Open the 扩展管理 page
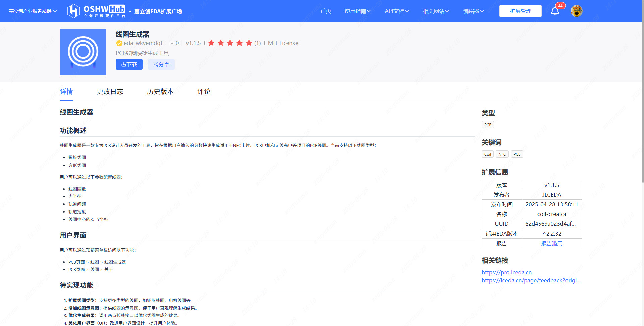This screenshot has width=644, height=326. coord(520,11)
